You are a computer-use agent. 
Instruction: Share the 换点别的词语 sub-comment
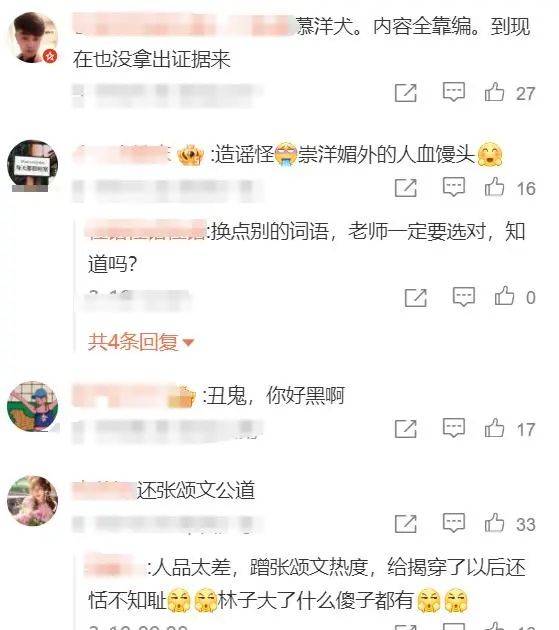(x=416, y=297)
